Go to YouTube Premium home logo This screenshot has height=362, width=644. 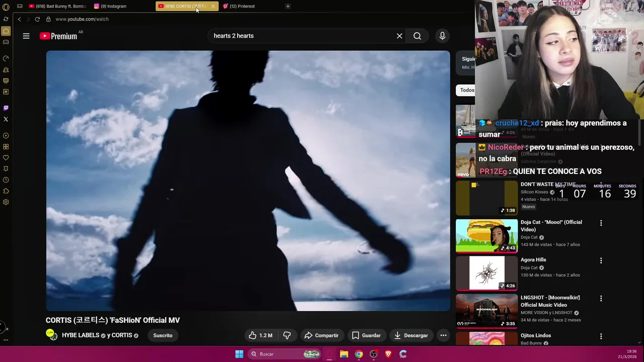58,36
